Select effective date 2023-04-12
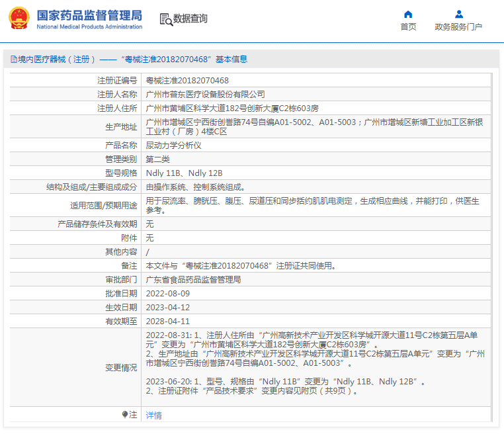This screenshot has height=434, width=504. [x=168, y=308]
